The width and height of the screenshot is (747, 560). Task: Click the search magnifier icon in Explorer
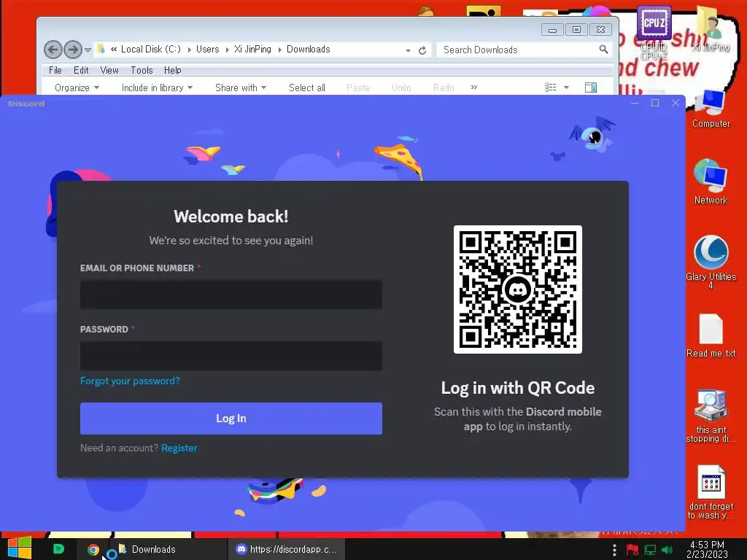[603, 50]
